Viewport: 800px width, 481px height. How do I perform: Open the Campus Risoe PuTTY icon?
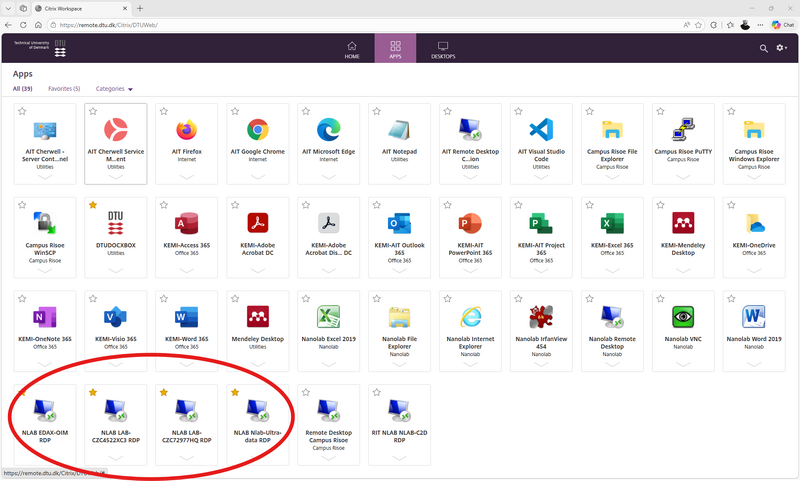pos(683,130)
